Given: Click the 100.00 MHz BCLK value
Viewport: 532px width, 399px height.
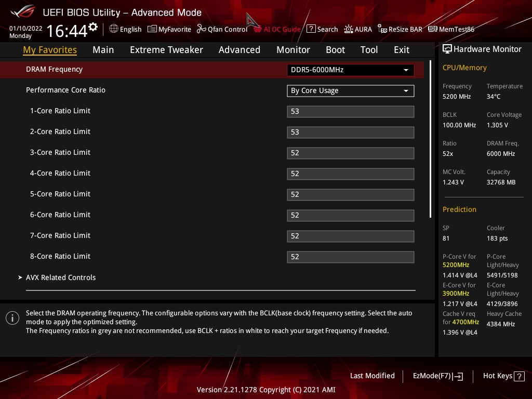Looking at the screenshot, I should click(459, 125).
